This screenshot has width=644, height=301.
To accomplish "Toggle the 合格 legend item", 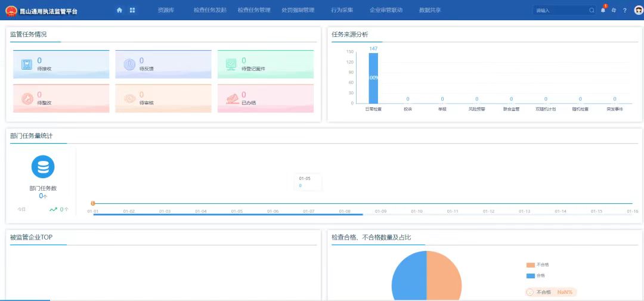I will pyautogui.click(x=538, y=275).
